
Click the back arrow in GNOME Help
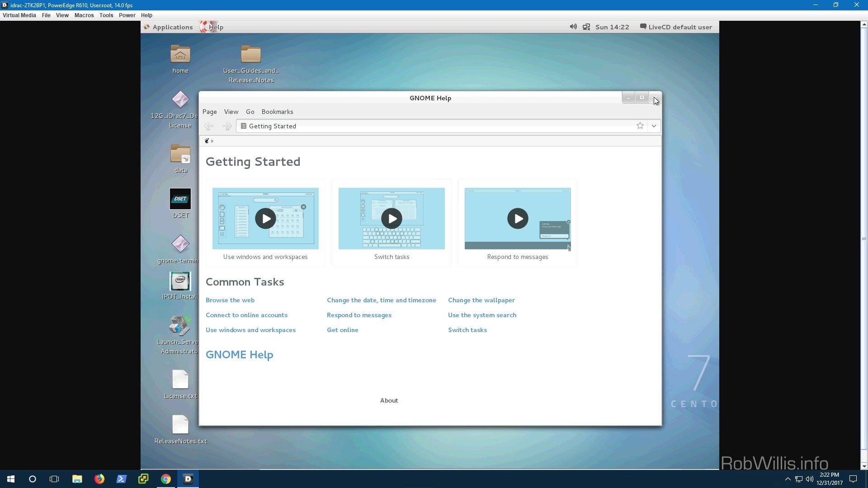[208, 126]
